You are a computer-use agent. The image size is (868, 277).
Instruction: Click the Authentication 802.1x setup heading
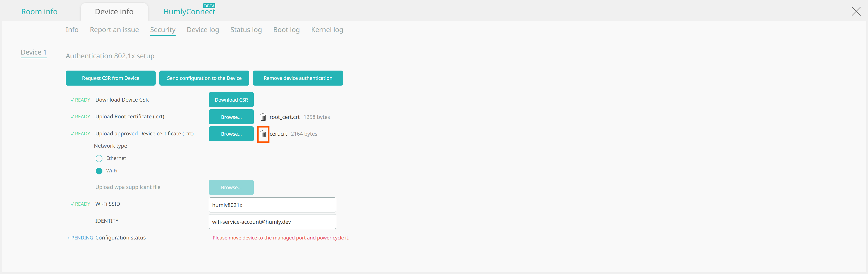click(110, 56)
